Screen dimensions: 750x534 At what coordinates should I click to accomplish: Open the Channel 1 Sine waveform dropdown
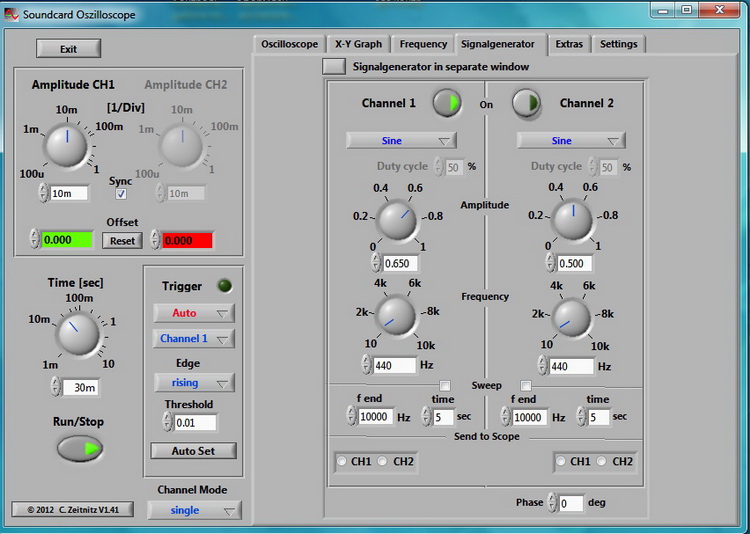click(401, 141)
